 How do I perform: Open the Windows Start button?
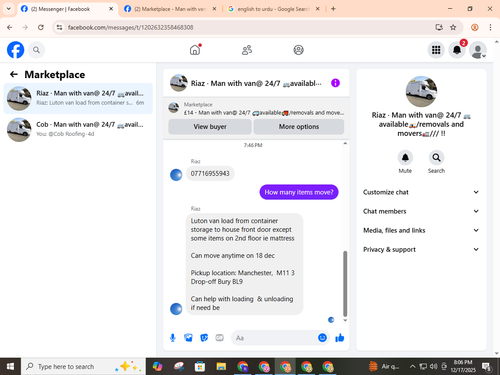click(10, 366)
